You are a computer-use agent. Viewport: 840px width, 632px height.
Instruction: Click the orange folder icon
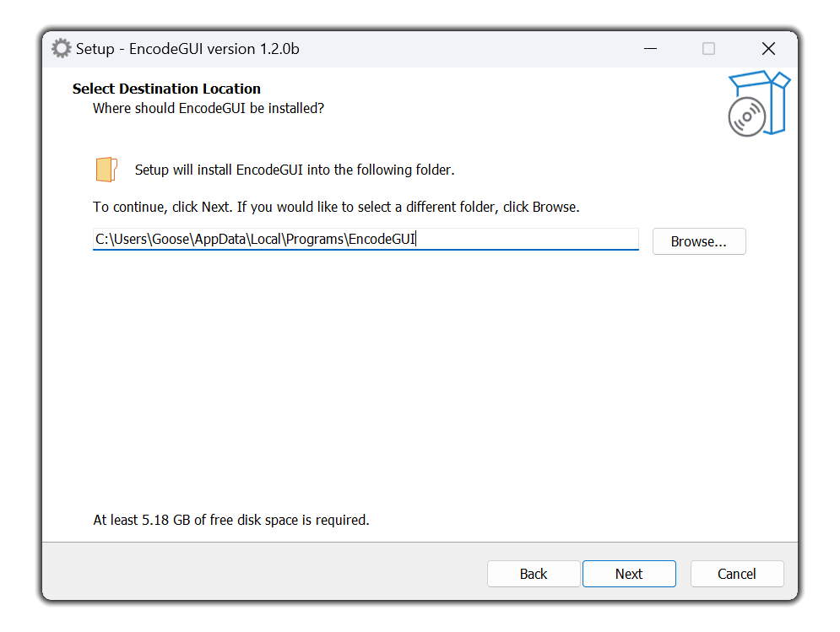(x=106, y=170)
